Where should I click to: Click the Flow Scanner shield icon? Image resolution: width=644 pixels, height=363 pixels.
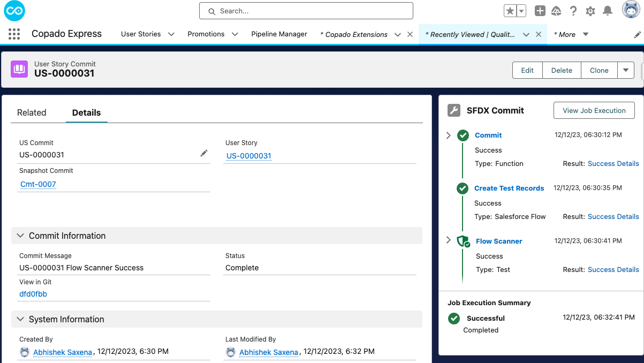tap(463, 241)
